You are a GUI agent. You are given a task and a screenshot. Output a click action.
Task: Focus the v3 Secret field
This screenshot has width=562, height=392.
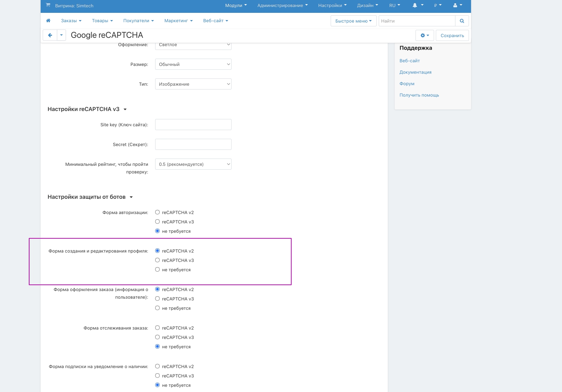(193, 144)
